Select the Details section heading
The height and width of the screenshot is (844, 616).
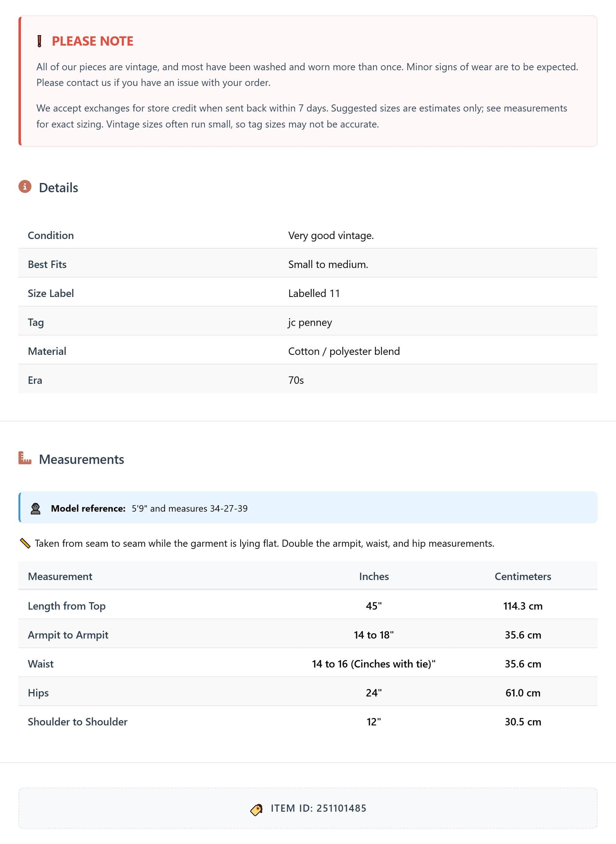pyautogui.click(x=59, y=188)
